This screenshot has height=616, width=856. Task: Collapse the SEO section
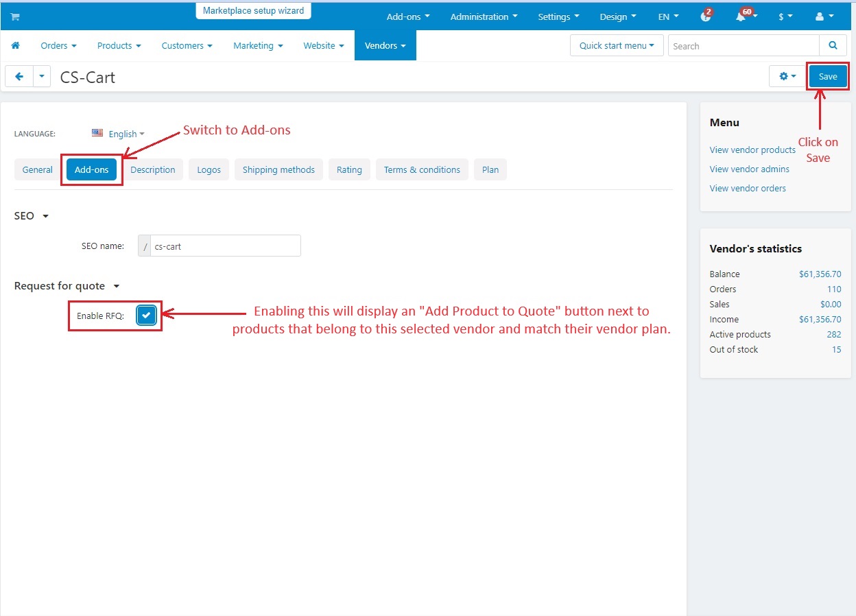coord(46,215)
